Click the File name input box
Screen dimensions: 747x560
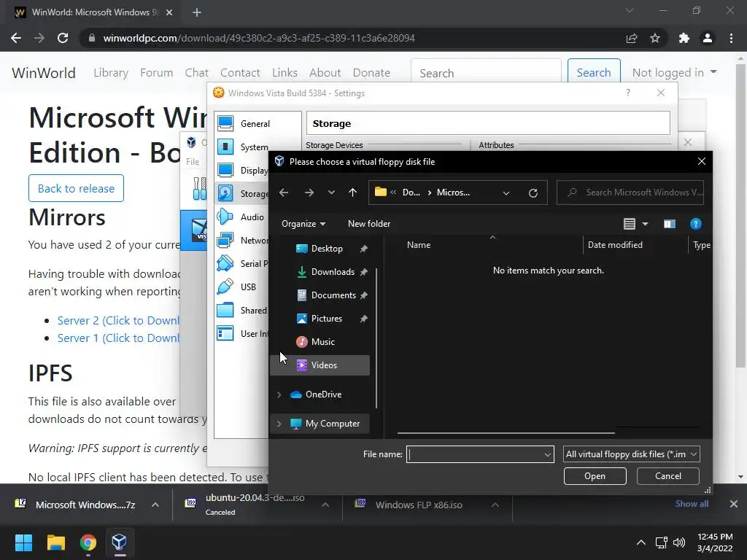click(475, 454)
